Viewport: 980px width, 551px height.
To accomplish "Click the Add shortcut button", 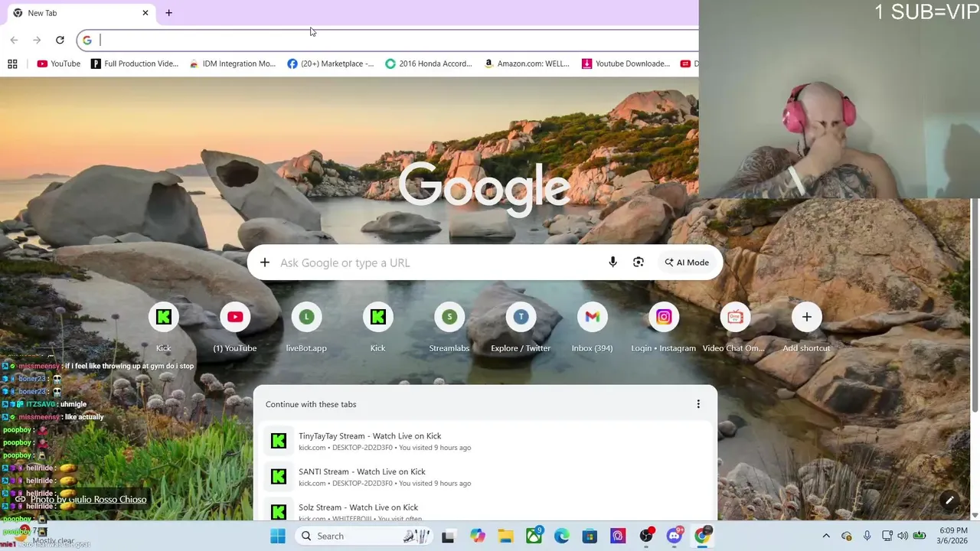I will [x=806, y=328].
